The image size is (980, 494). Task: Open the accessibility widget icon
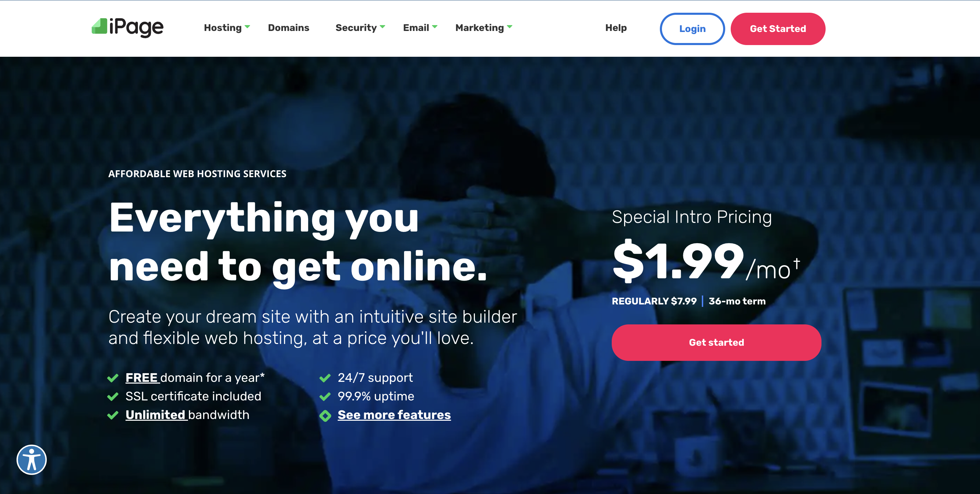(x=32, y=460)
